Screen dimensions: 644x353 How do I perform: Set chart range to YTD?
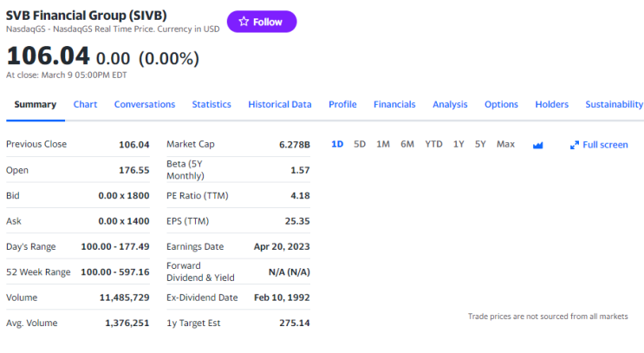click(x=433, y=144)
